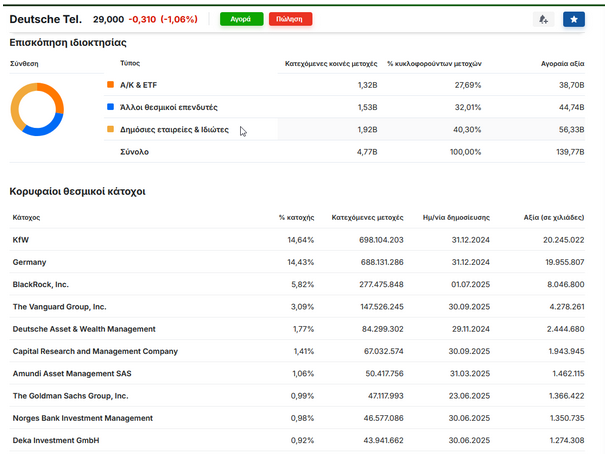Select the KfW holder row
Image resolution: width=609 pixels, height=454 pixels.
coord(21,240)
